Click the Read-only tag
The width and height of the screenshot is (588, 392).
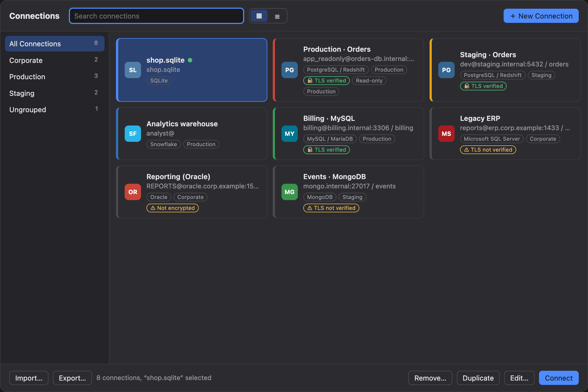(369, 81)
